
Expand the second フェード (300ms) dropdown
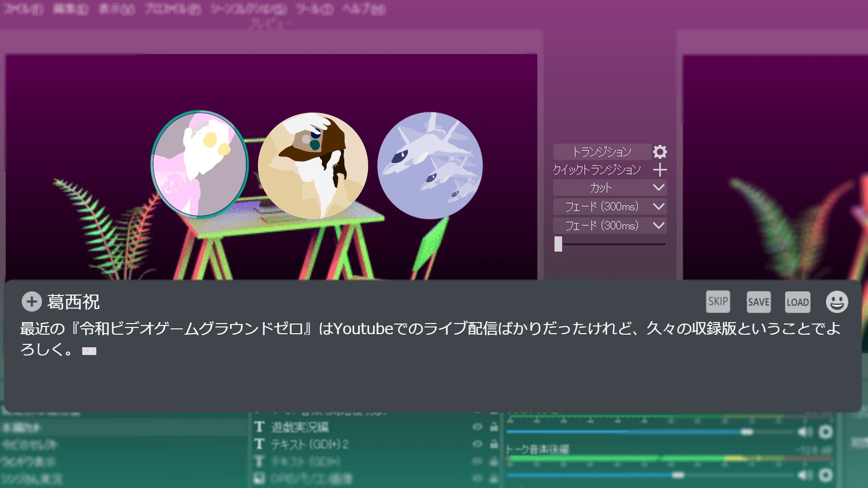(610, 225)
